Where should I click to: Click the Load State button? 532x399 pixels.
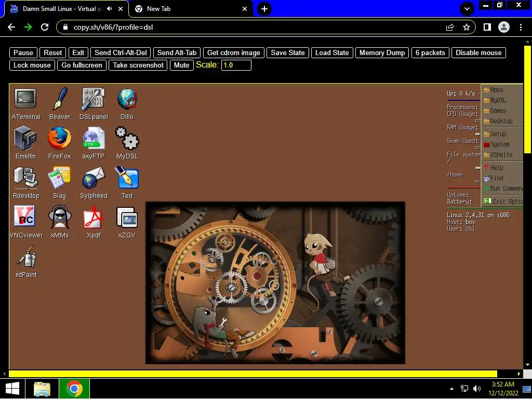pos(332,52)
